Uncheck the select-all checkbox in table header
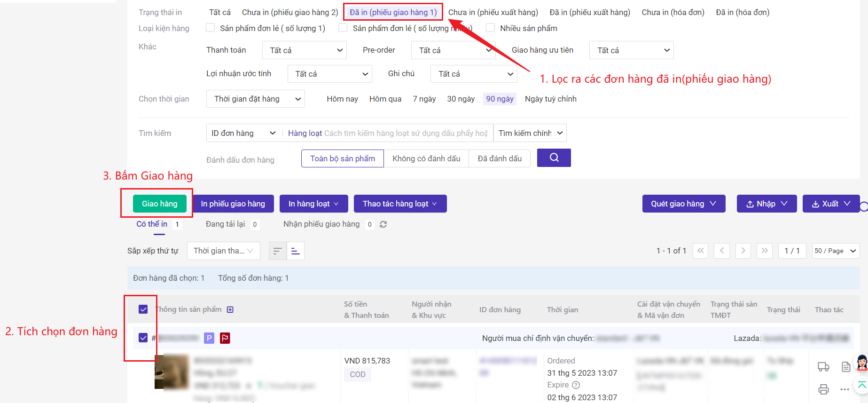Image resolution: width=868 pixels, height=403 pixels. [143, 309]
